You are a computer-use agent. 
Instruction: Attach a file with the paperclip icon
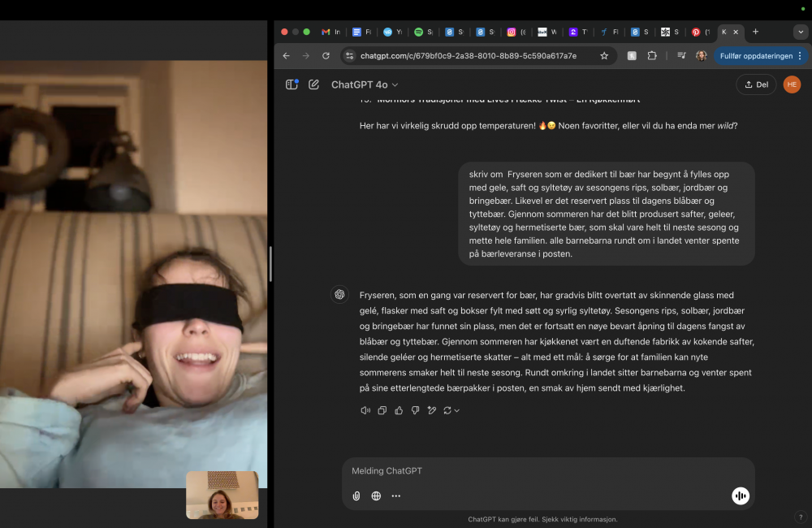tap(356, 496)
